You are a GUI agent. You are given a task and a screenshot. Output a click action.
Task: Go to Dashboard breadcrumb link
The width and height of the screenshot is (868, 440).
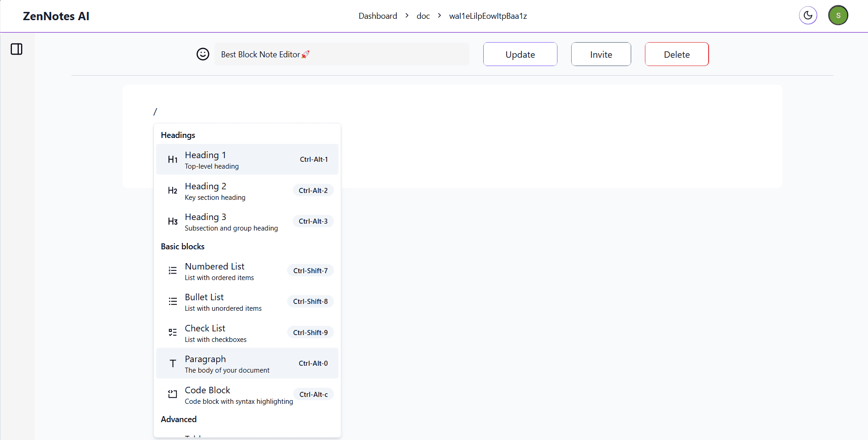click(378, 16)
